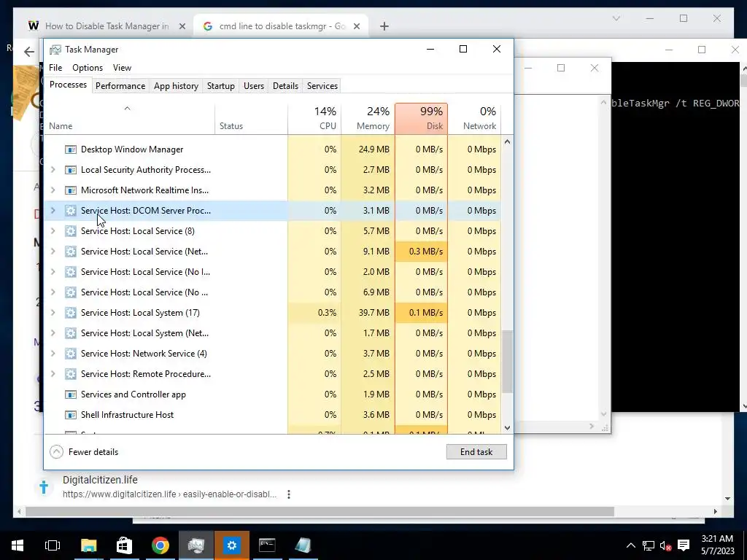747x560 pixels.
Task: Switch to the Services tab
Action: coord(322,86)
